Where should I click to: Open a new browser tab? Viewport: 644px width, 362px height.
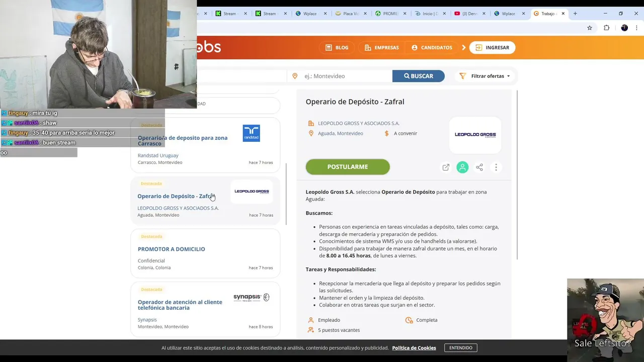pos(575,14)
